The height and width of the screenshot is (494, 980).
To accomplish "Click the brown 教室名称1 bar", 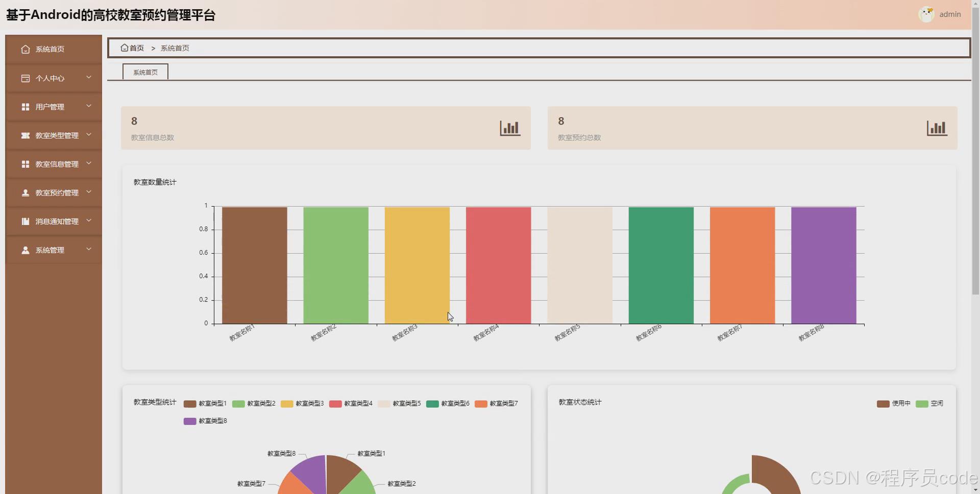I will [x=255, y=265].
